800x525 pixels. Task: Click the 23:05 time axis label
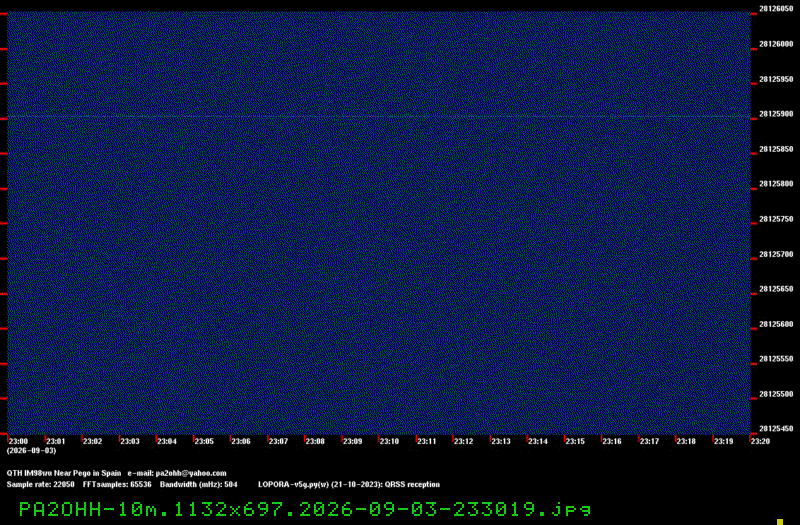click(204, 441)
